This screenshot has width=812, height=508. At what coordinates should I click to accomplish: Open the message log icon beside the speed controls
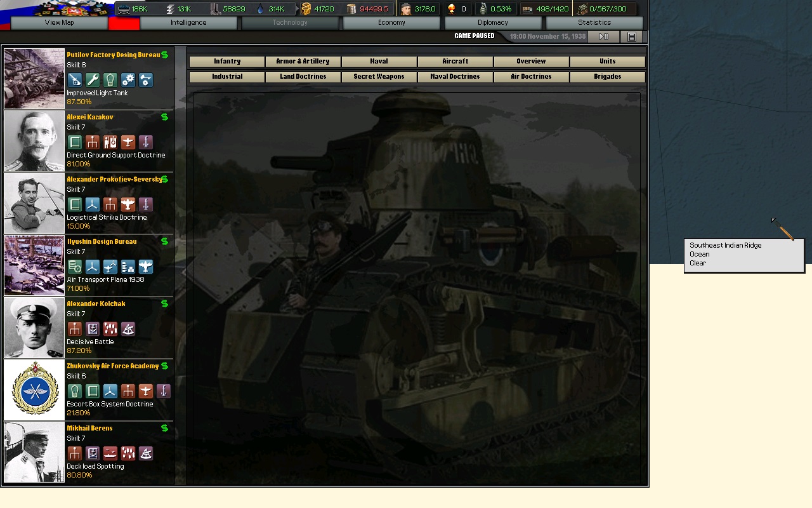click(x=631, y=36)
